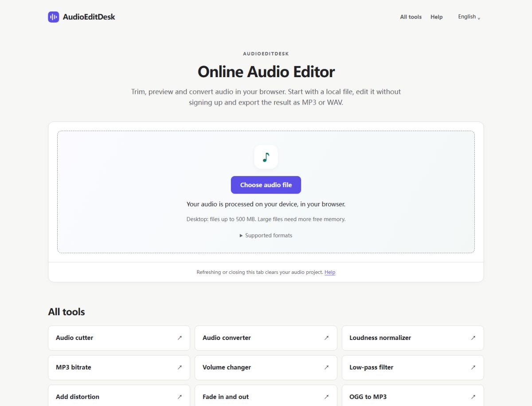Image resolution: width=532 pixels, height=406 pixels.
Task: Open Help in top navigation
Action: pyautogui.click(x=437, y=17)
